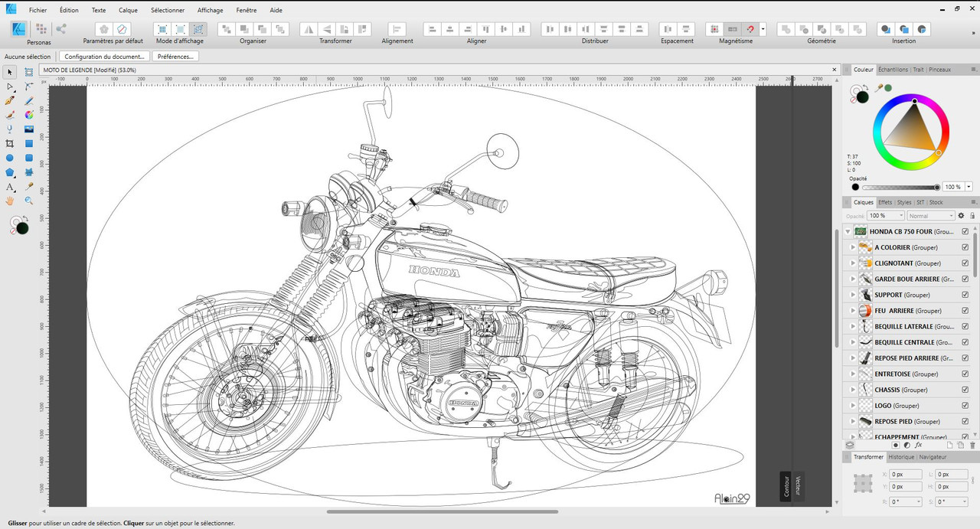
Task: Switch to the Historique tab
Action: point(900,457)
